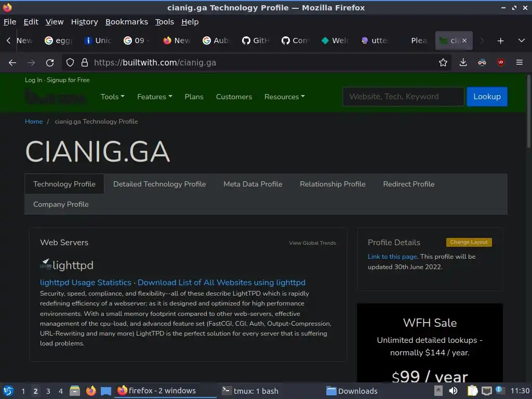Open the browser Tools menu in the menu bar
Screen dimensions: 532x399
tap(165, 22)
